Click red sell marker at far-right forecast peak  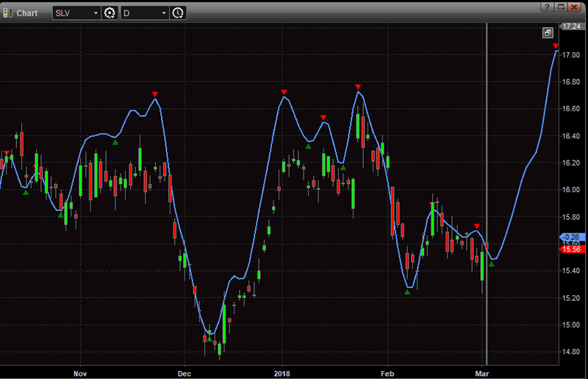click(x=556, y=46)
